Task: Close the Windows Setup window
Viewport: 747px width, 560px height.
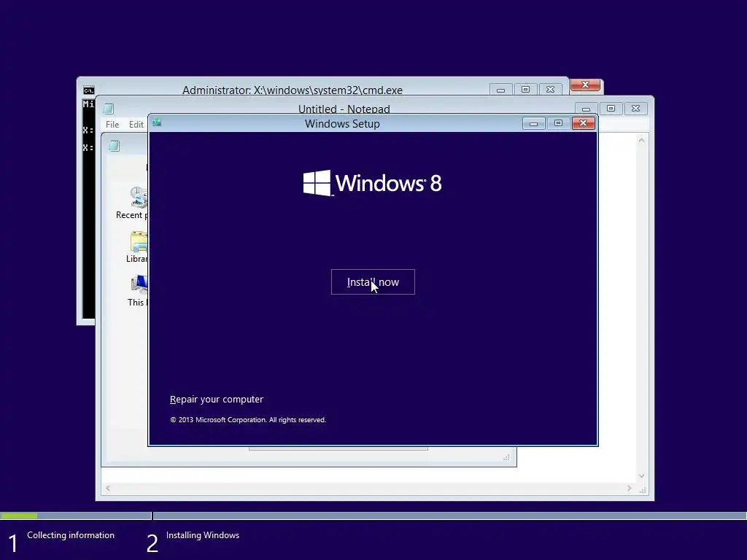Action: (x=583, y=123)
